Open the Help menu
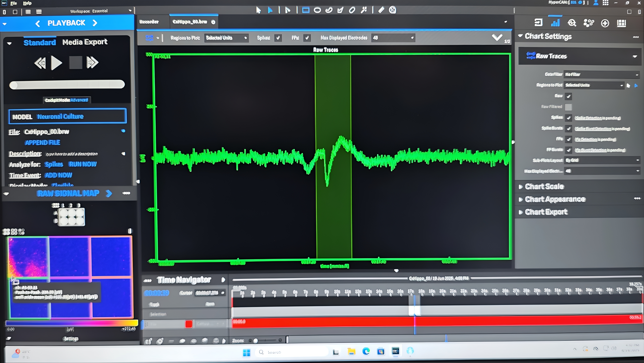Viewport: 644px width, 363px height. pyautogui.click(x=27, y=3)
